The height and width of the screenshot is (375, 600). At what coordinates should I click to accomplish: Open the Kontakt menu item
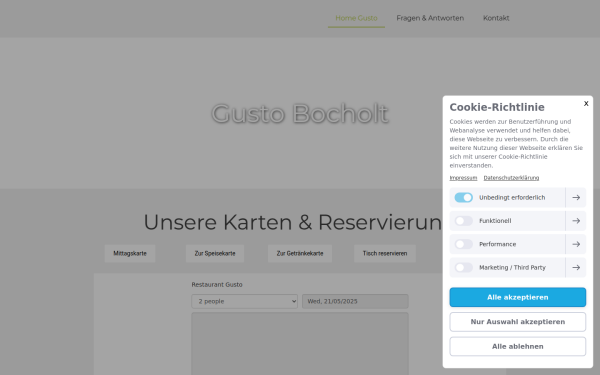point(496,18)
